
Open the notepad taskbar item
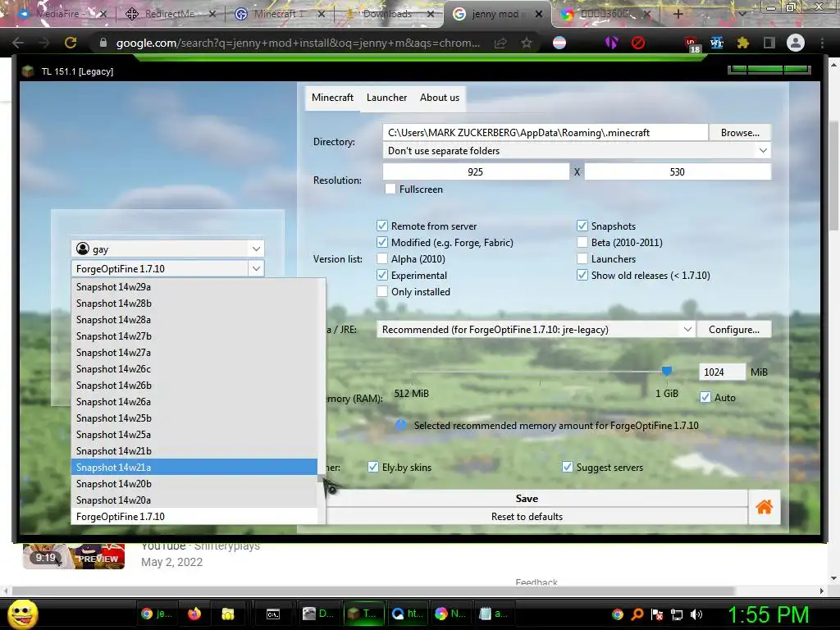tap(493, 614)
